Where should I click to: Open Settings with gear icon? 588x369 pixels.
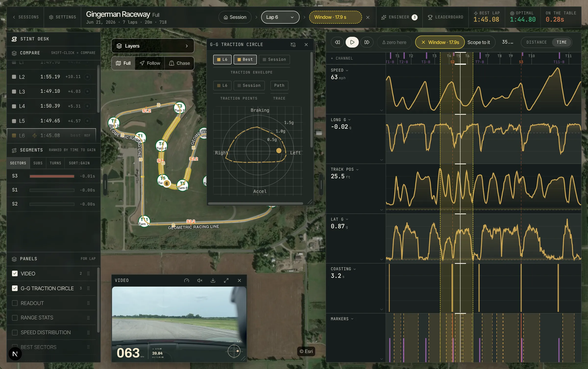(62, 17)
